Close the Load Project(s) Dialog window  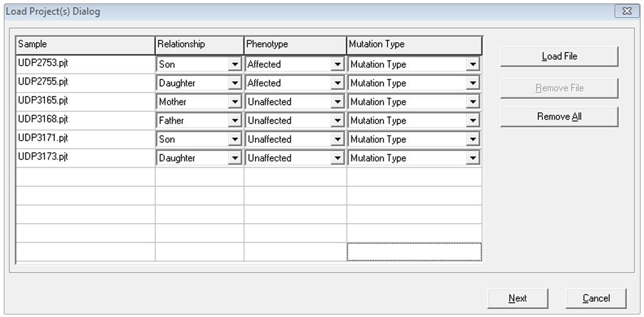coord(627,11)
